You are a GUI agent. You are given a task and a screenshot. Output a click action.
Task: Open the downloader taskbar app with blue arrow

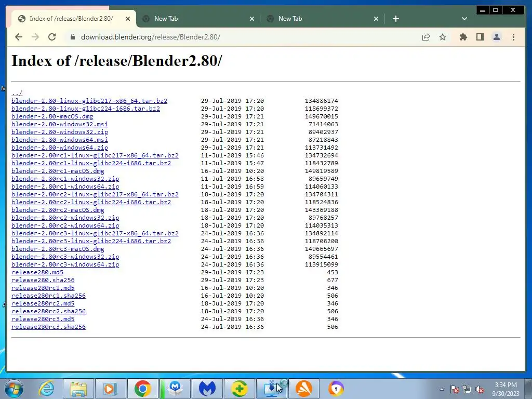pyautogui.click(x=272, y=389)
